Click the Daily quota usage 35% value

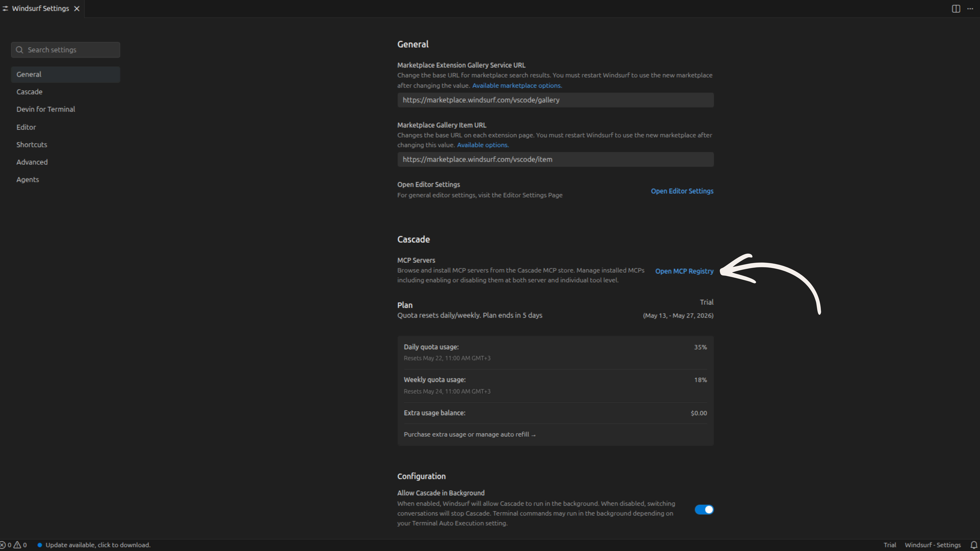[x=700, y=347]
